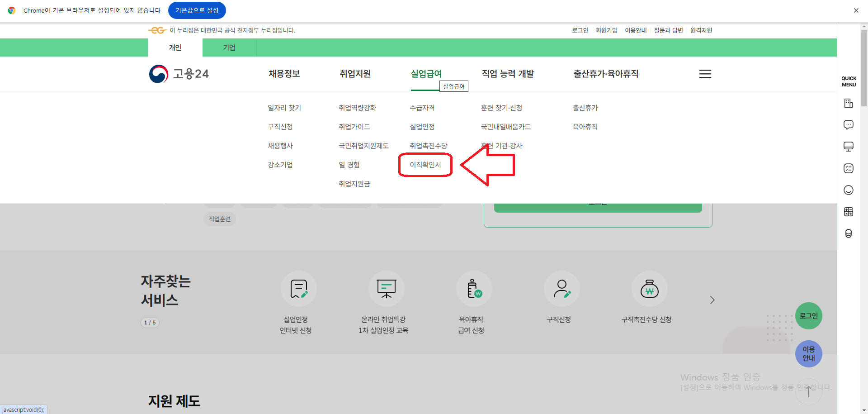Click the scroll-to-top arrow button

point(808,392)
